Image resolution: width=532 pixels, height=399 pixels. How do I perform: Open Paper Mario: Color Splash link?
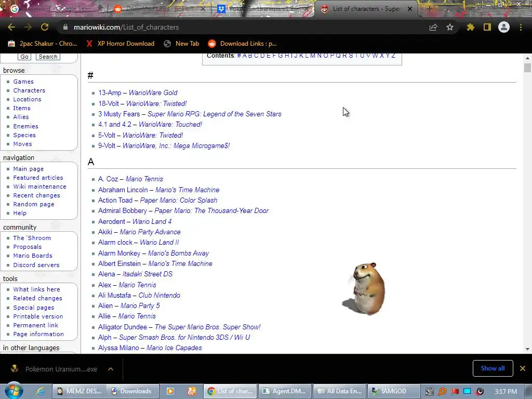pos(179,200)
